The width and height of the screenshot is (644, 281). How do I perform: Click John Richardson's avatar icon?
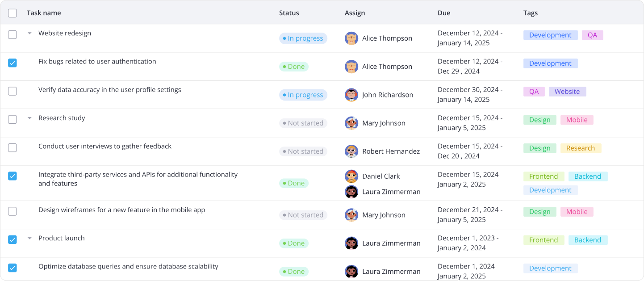351,95
